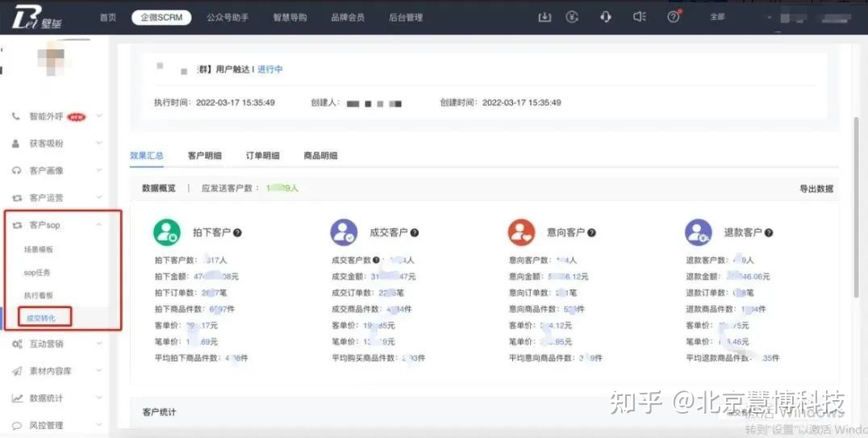This screenshot has height=438, width=868.
Task: Click help tooltip icon beside 退款客户
Action: pyautogui.click(x=768, y=232)
